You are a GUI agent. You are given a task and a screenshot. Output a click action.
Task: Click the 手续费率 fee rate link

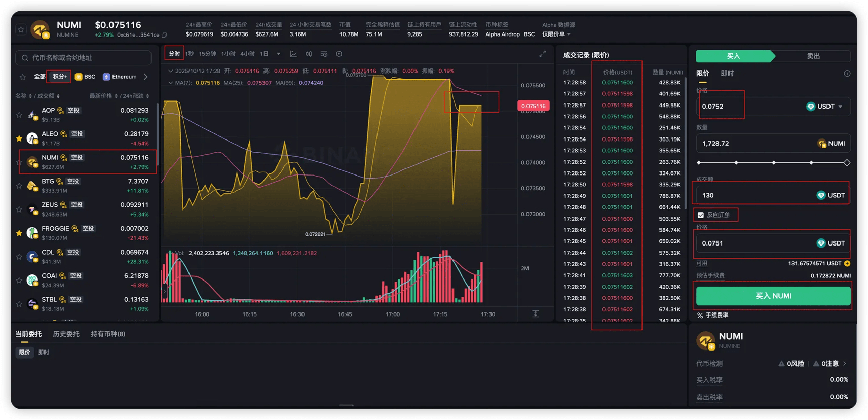713,315
